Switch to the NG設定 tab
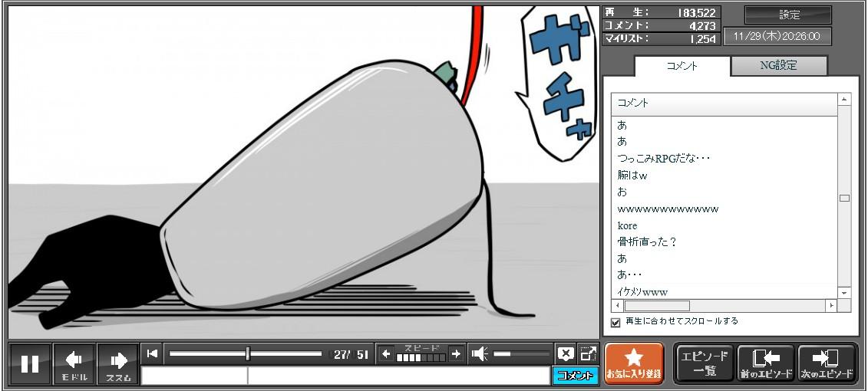Image resolution: width=868 pixels, height=391 pixels. [778, 66]
